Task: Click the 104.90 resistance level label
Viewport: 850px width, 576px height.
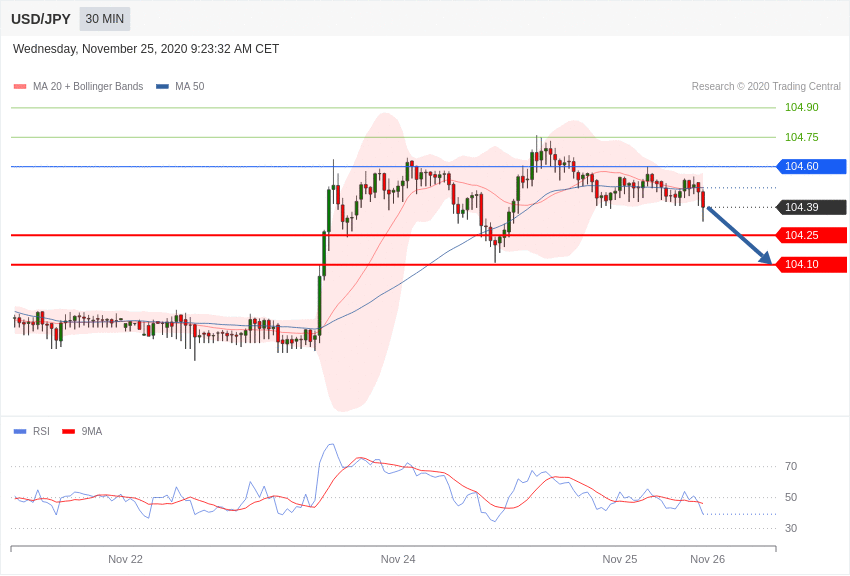Action: coord(802,107)
